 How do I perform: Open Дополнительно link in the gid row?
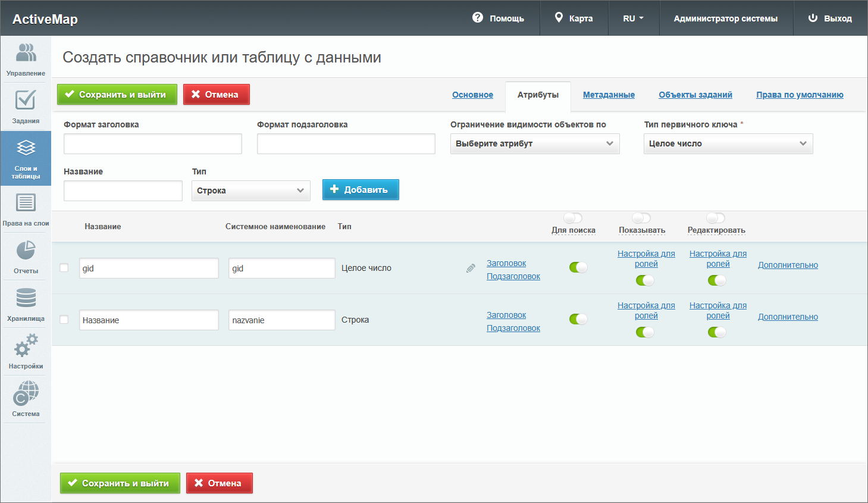788,265
